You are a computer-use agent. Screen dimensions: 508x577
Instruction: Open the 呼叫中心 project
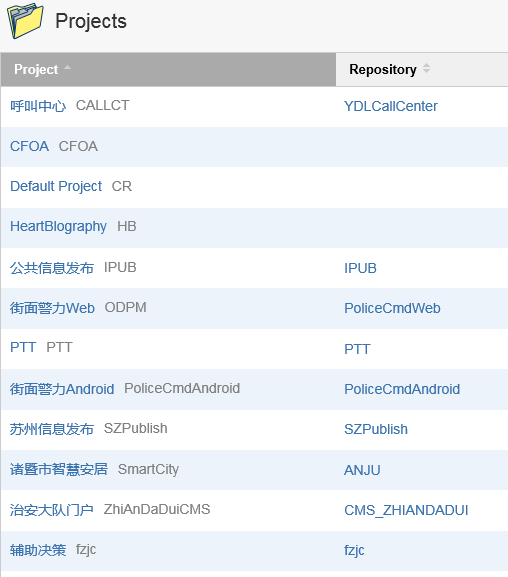coord(38,106)
